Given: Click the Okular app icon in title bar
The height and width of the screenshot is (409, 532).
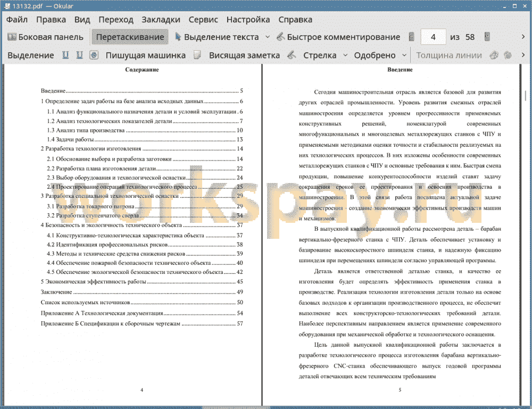Looking at the screenshot, I should pos(7,6).
